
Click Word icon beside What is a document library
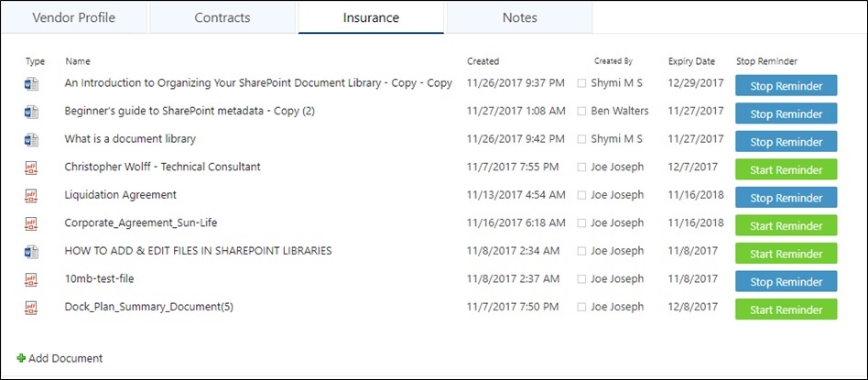point(31,140)
